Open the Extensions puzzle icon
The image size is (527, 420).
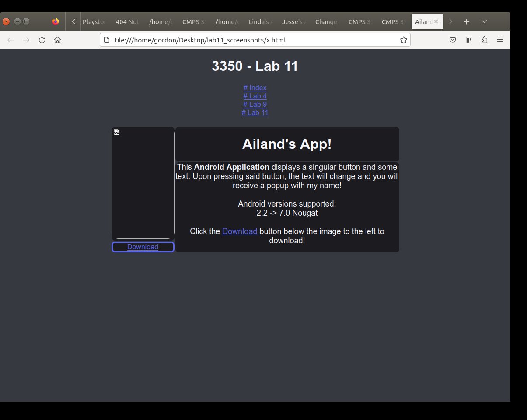click(484, 40)
